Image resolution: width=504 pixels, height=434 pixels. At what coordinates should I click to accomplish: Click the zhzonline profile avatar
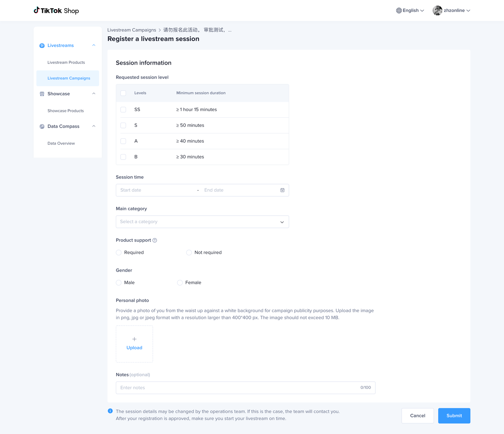point(437,11)
